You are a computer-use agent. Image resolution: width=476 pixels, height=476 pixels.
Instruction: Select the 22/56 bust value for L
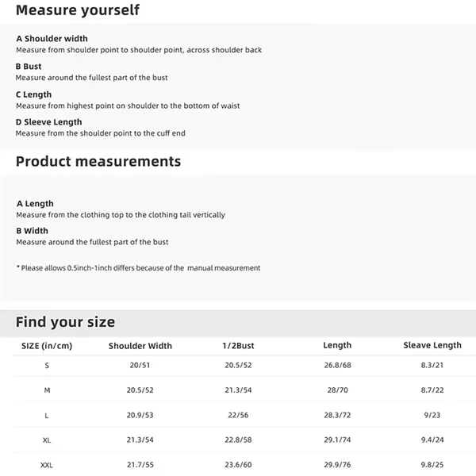[238, 415]
